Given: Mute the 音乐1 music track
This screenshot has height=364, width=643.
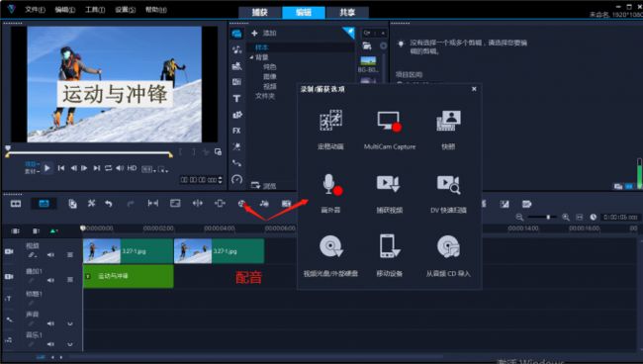Looking at the screenshot, I should pos(50,344).
